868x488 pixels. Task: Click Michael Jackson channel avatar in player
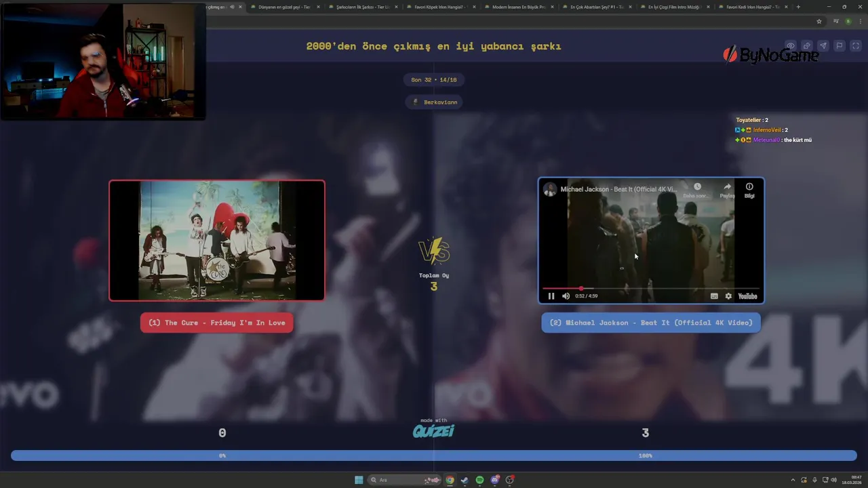pyautogui.click(x=550, y=189)
